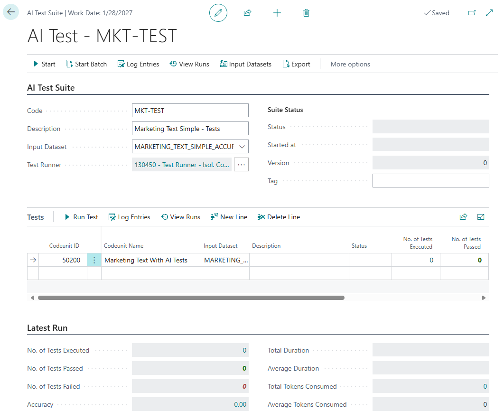Select the Start action to run tests
504x420 pixels.
[x=44, y=64]
